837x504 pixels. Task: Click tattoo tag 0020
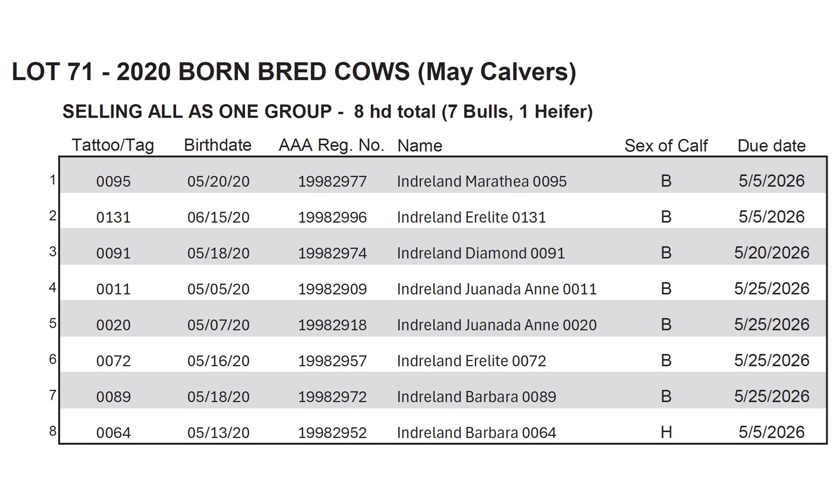click(x=113, y=325)
